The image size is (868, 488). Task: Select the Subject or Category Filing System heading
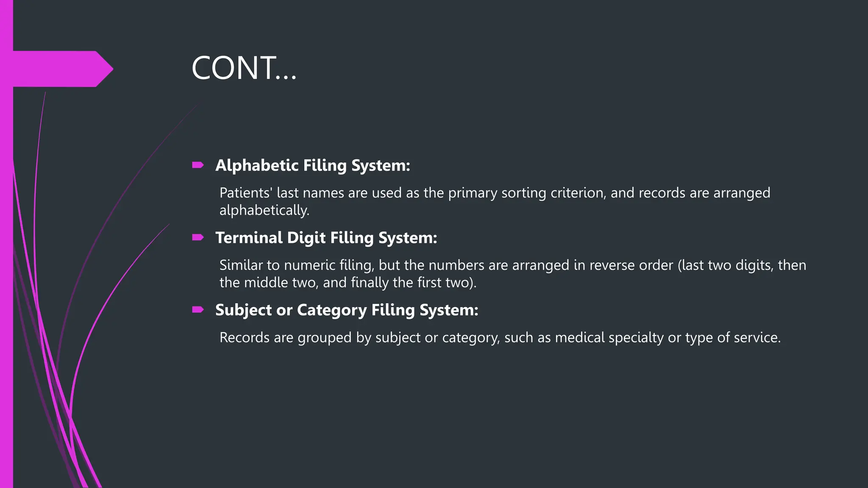pyautogui.click(x=347, y=310)
